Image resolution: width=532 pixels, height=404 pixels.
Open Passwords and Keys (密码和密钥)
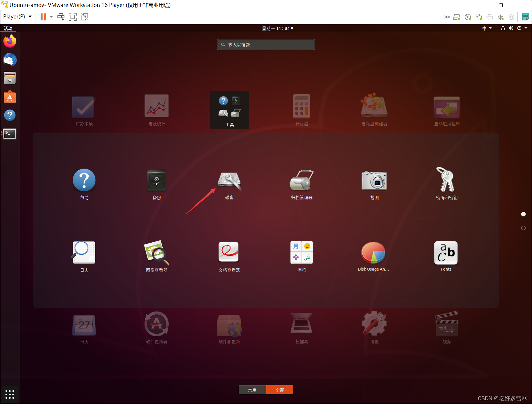(447, 184)
